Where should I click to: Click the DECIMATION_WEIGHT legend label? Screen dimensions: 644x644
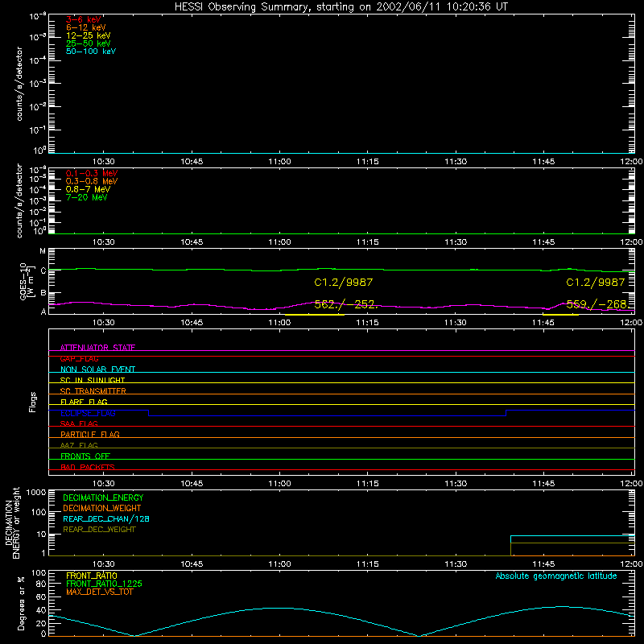(x=102, y=509)
